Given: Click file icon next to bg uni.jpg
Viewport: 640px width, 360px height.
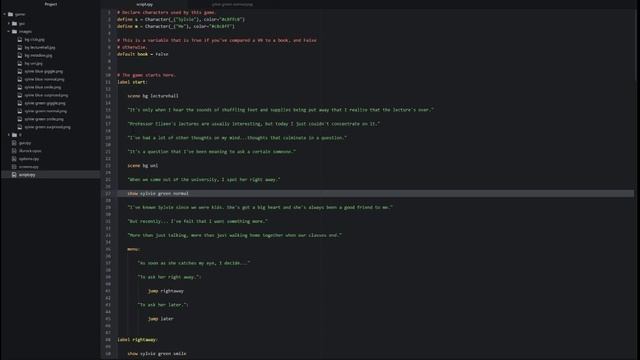Looking at the screenshot, I should pos(20,63).
